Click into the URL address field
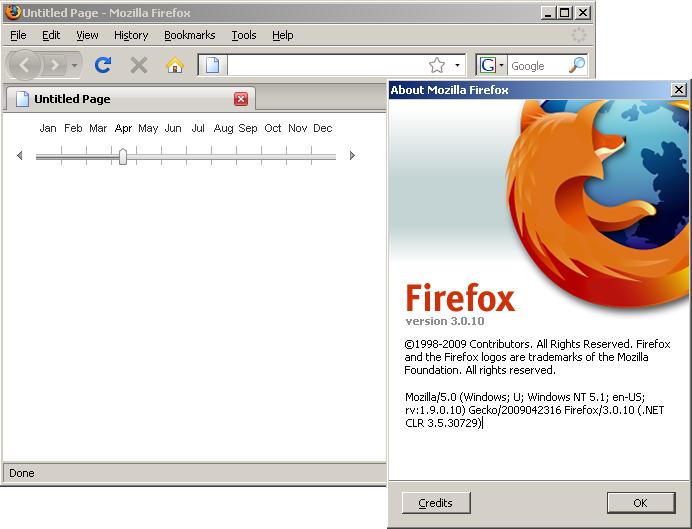Screen dimensions: 692x529 (327, 65)
